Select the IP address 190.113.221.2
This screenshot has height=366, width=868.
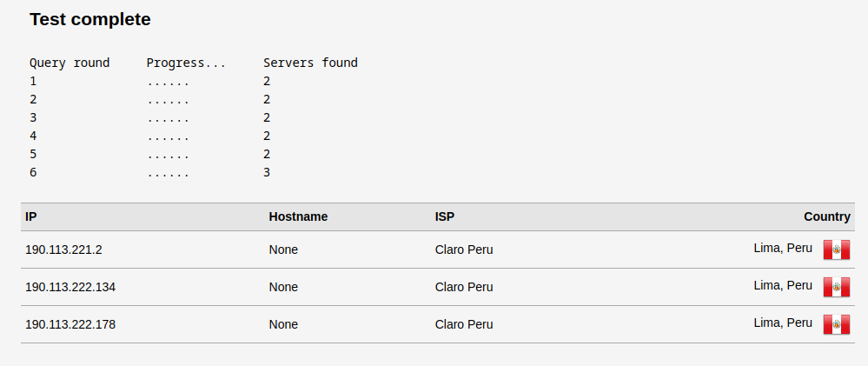64,250
